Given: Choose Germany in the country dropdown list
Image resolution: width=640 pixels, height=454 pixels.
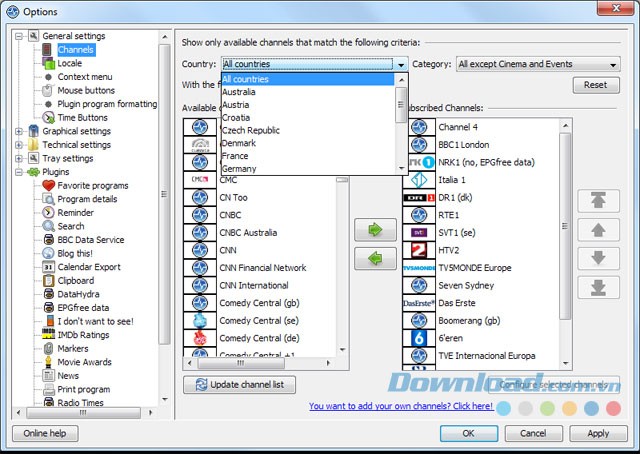Looking at the screenshot, I should [239, 169].
